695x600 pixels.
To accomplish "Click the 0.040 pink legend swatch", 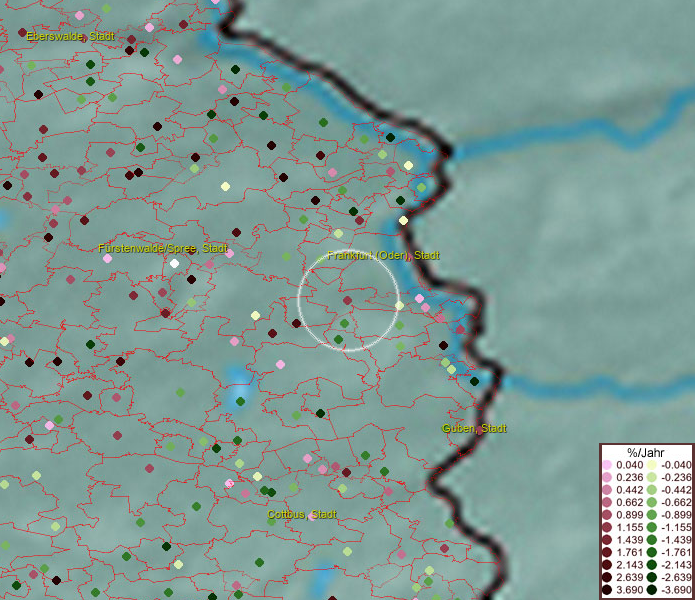I will (x=607, y=465).
